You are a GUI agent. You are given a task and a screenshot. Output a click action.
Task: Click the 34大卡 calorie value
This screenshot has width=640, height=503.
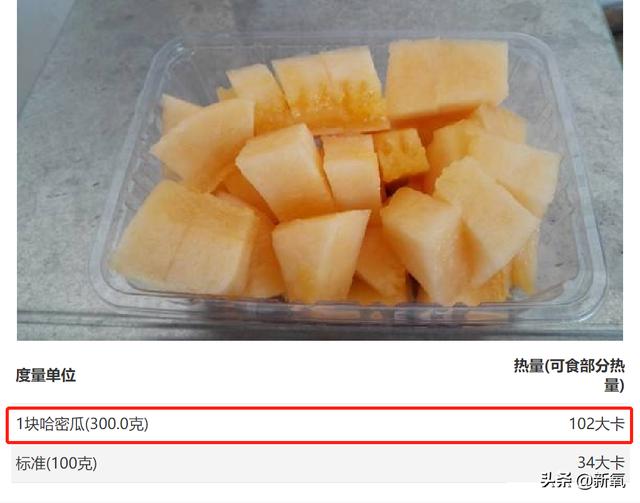click(x=601, y=462)
